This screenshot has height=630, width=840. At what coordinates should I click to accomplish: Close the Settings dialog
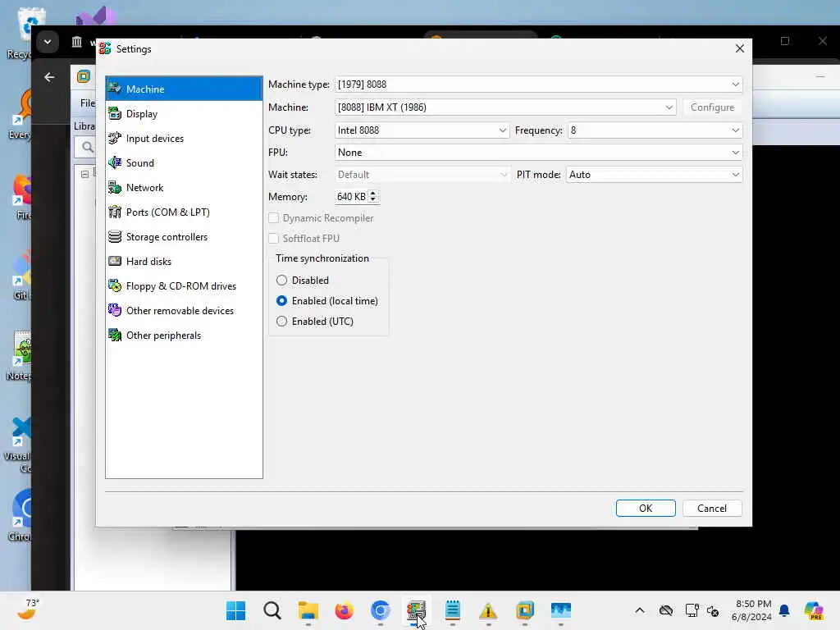pos(740,48)
